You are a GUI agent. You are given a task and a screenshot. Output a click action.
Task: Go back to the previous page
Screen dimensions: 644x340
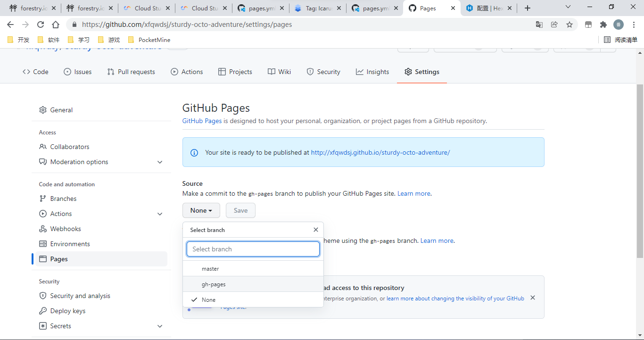10,25
